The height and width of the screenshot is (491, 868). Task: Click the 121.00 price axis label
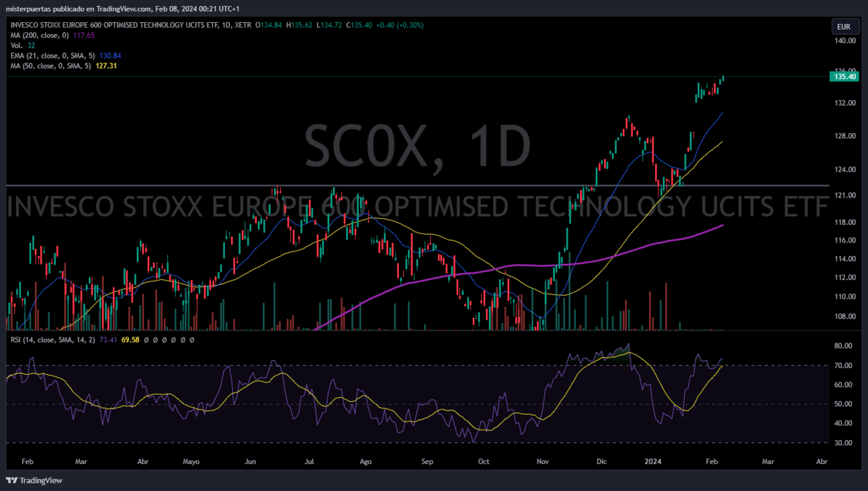click(845, 195)
